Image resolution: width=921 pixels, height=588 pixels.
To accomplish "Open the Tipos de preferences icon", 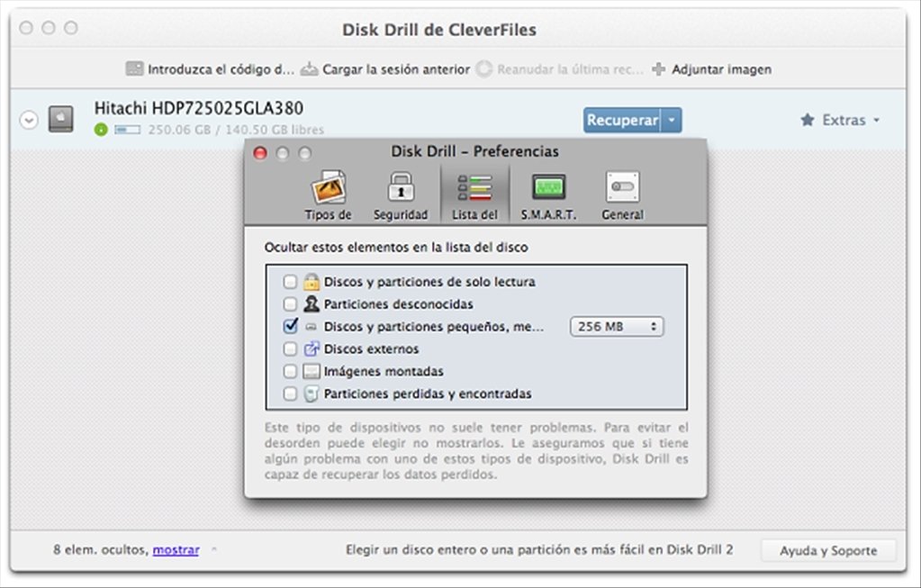I will tap(328, 186).
